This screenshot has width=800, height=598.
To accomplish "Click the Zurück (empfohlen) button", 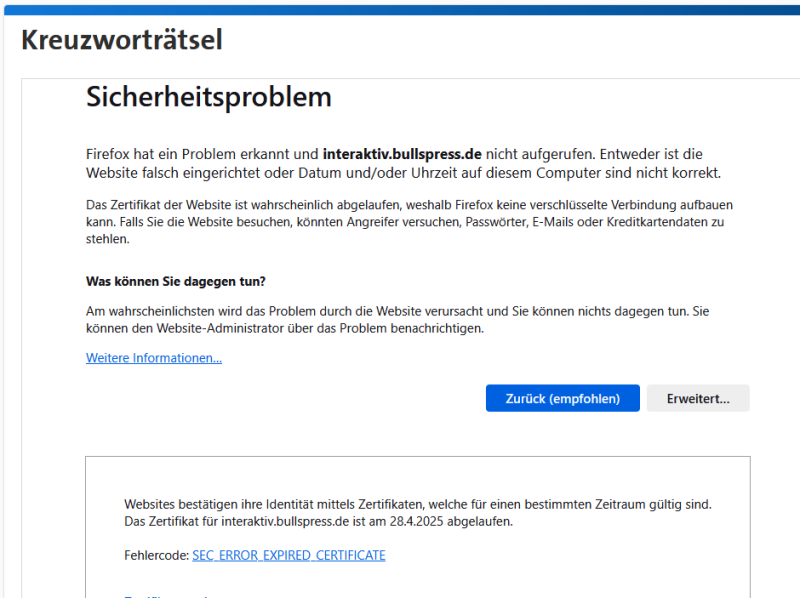I will point(562,398).
